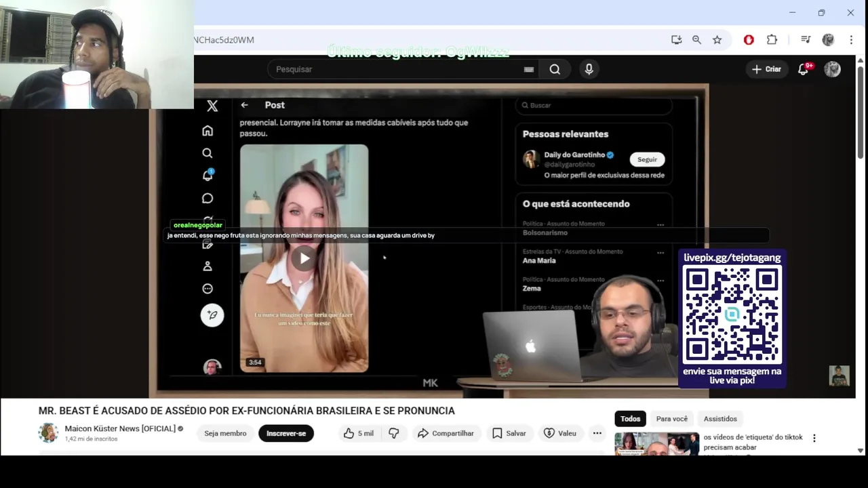Click the Seguir button for Daily do Garotinho

point(647,159)
